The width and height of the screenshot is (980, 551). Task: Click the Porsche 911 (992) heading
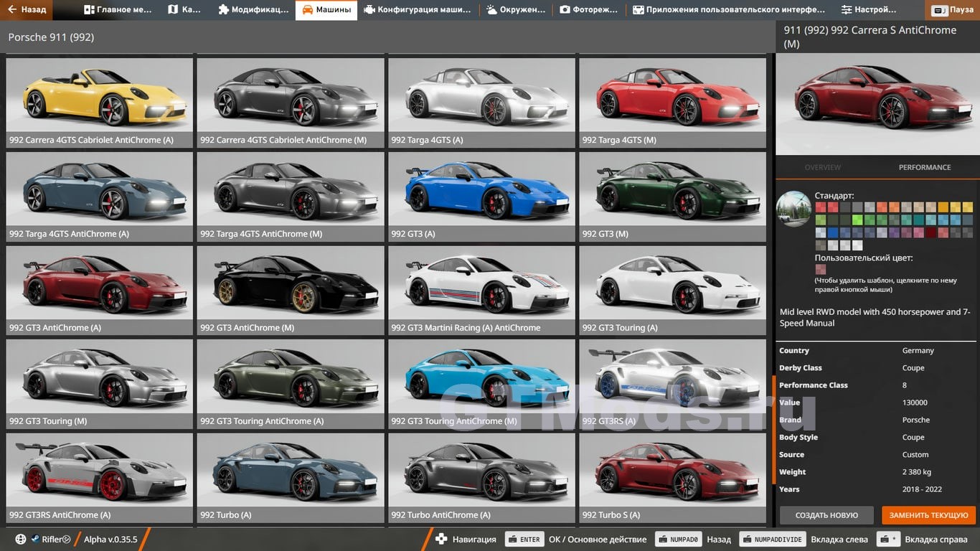coord(51,37)
